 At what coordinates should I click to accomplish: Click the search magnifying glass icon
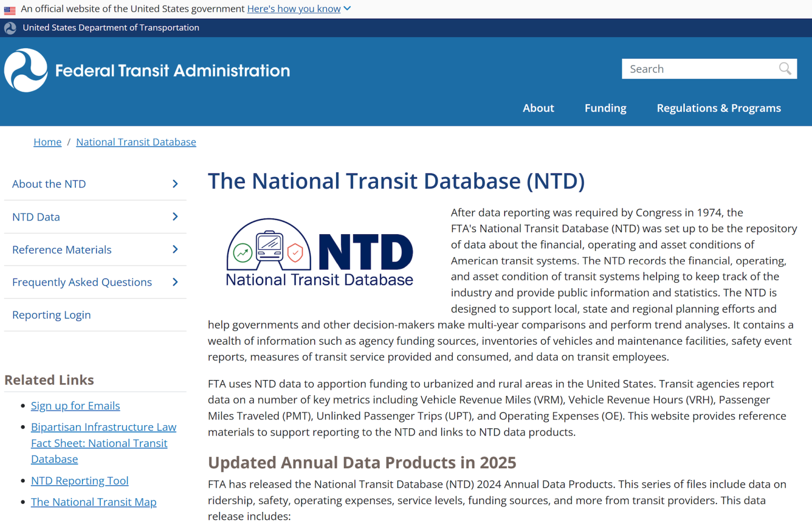tap(785, 69)
